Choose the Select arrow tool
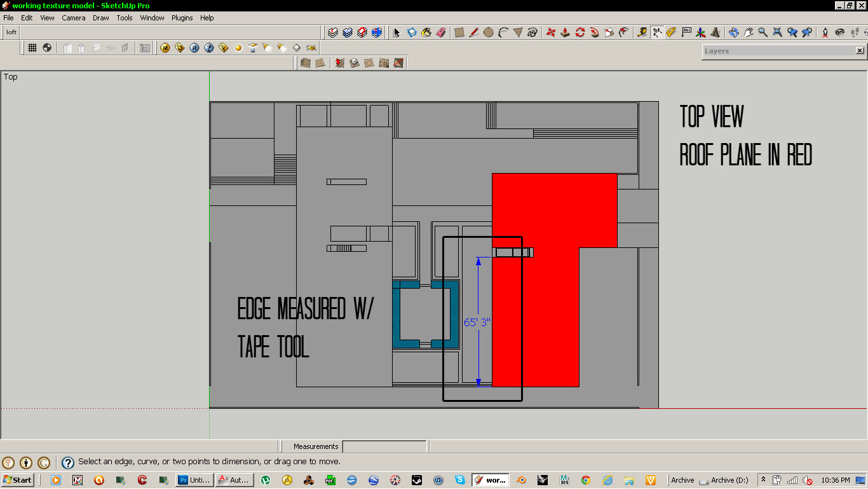 [397, 32]
